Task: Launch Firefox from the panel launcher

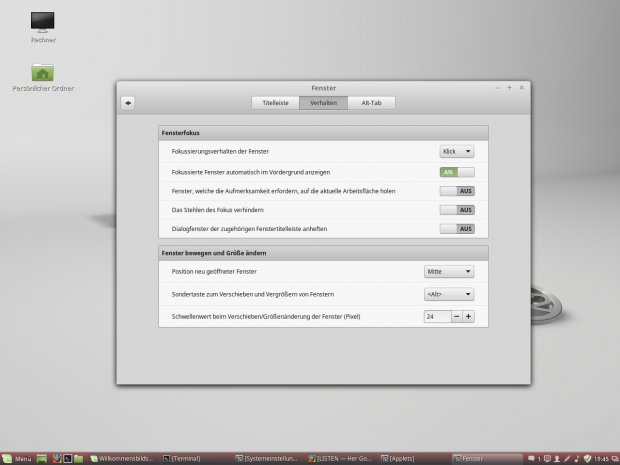Action: pos(57,459)
